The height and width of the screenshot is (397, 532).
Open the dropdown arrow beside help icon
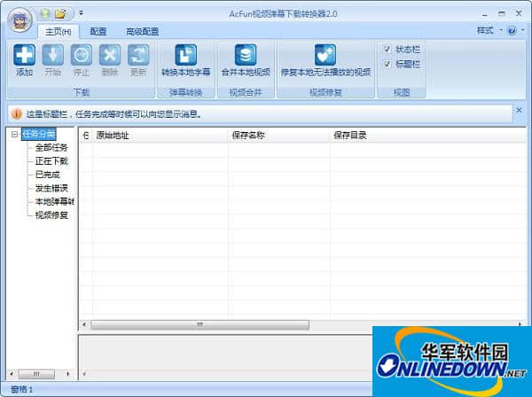pyautogui.click(x=523, y=30)
